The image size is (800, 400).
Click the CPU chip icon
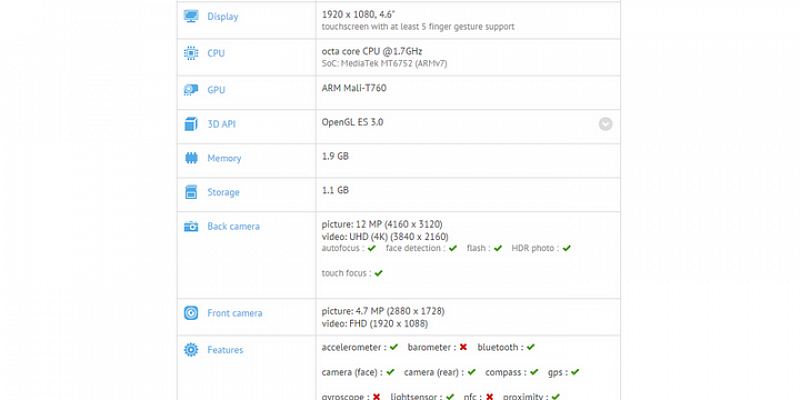click(x=190, y=54)
